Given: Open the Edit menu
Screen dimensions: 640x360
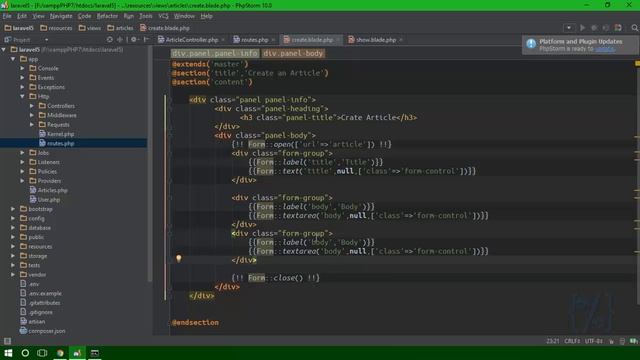Looking at the screenshot, I should point(22,16).
